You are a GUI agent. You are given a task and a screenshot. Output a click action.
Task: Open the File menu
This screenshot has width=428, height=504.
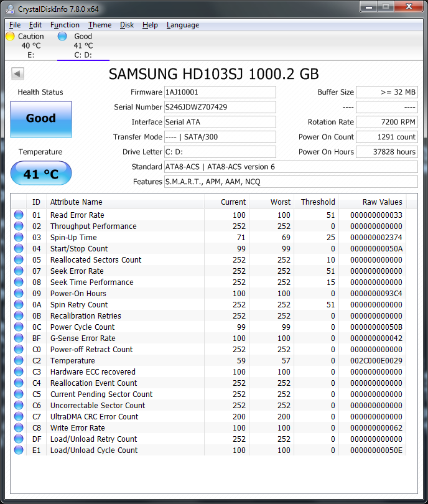pos(15,25)
